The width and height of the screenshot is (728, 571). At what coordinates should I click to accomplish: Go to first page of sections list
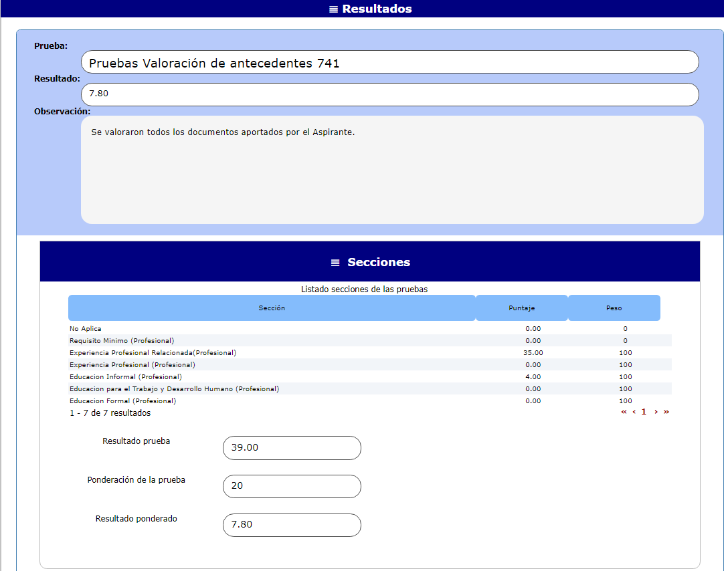624,412
